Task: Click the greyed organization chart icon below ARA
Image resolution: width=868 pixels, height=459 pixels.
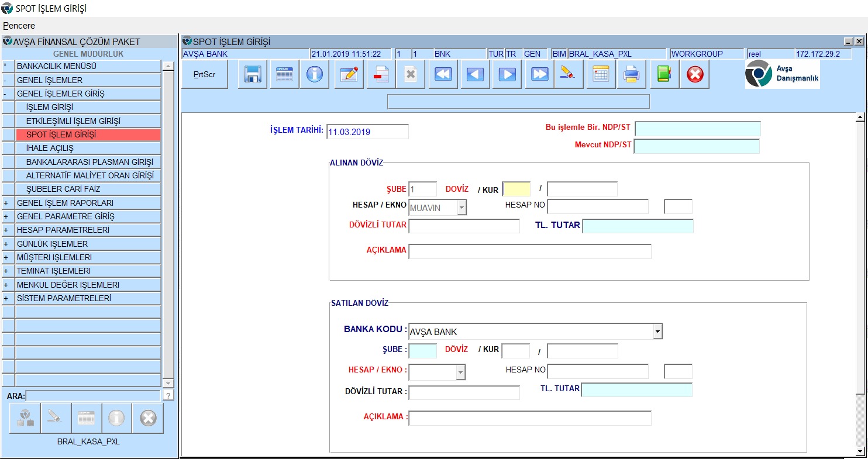Action: (25, 417)
